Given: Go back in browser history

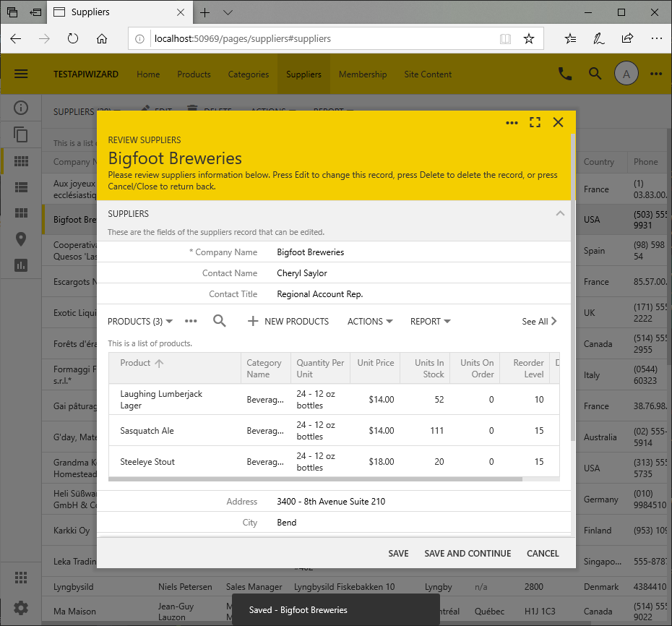Looking at the screenshot, I should (x=15, y=38).
